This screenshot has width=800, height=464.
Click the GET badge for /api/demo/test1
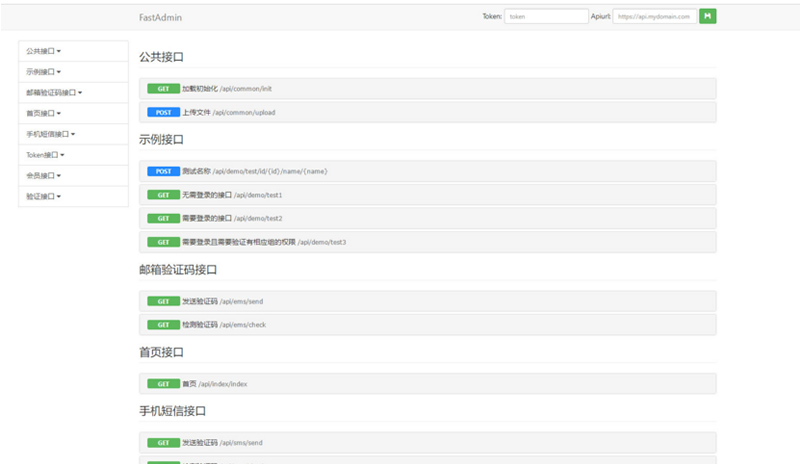163,195
